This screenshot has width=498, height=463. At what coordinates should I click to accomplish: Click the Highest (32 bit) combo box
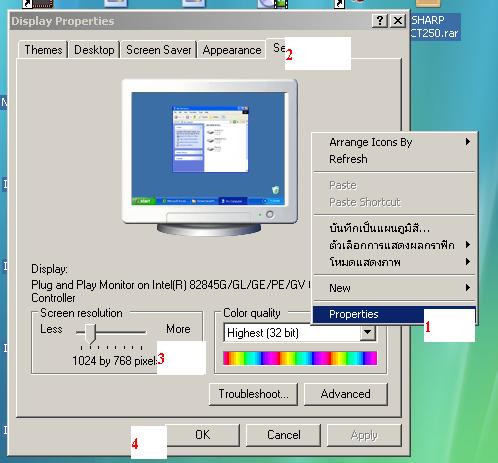coord(300,333)
